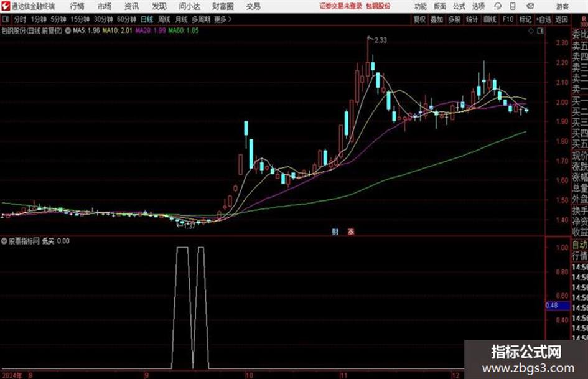
Task: Click the MA20: 1.99 indicator value
Action: click(x=151, y=30)
